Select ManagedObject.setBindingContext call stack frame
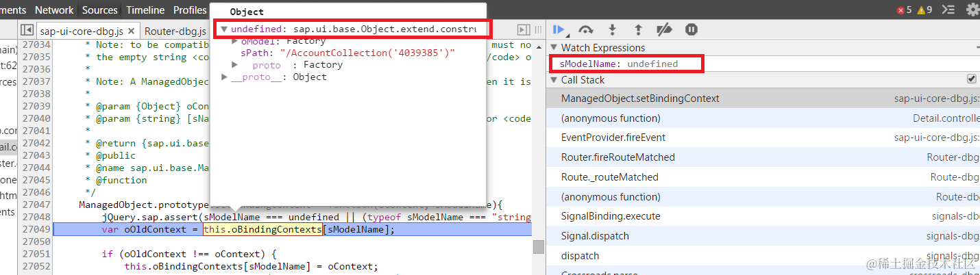The width and height of the screenshot is (980, 275). point(763,99)
